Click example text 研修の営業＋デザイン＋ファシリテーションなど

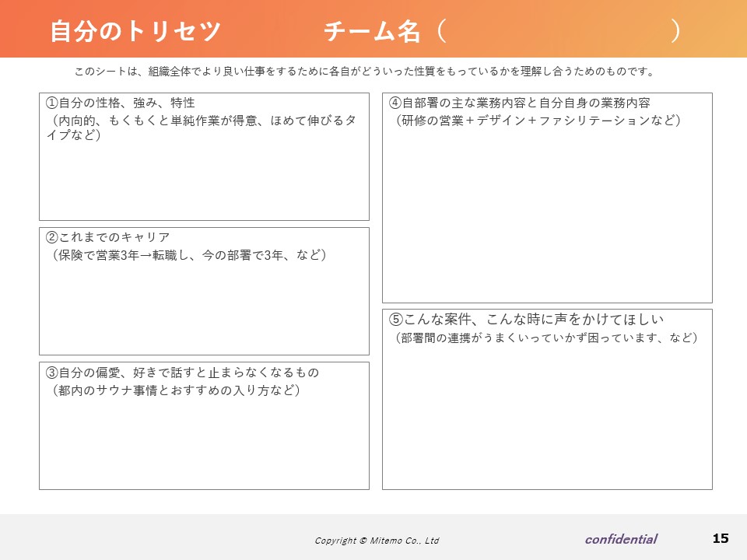[538, 121]
